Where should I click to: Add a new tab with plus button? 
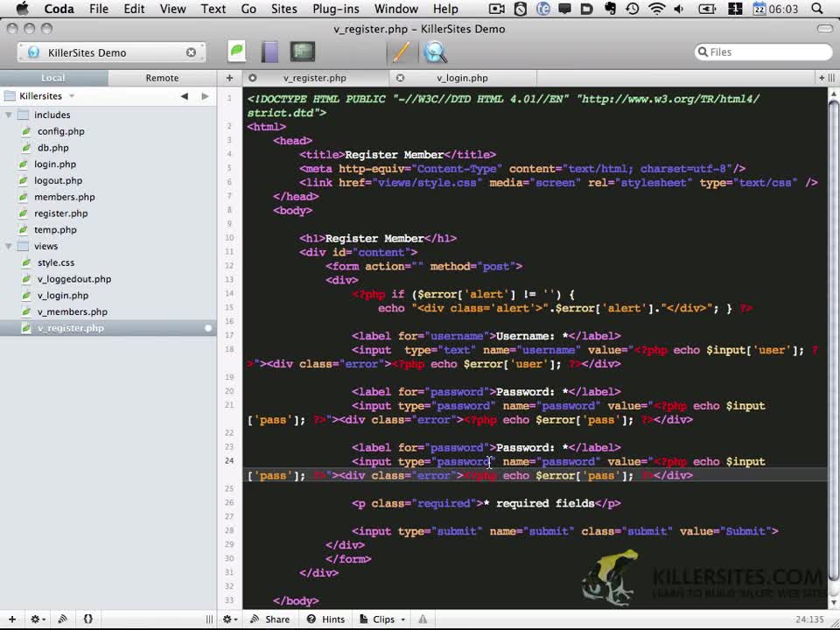229,78
